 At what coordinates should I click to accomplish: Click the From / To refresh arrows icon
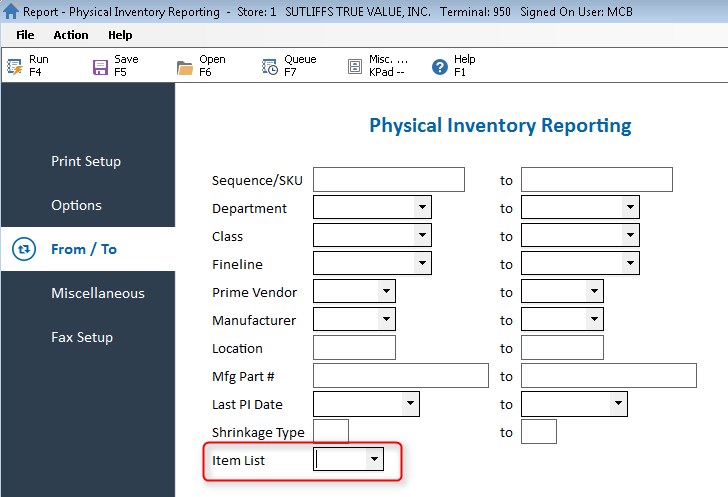25,249
